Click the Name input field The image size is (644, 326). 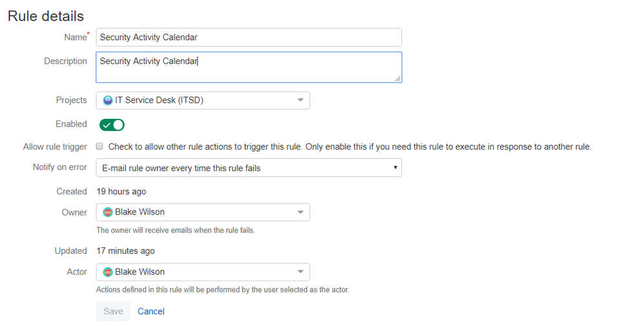click(x=249, y=37)
